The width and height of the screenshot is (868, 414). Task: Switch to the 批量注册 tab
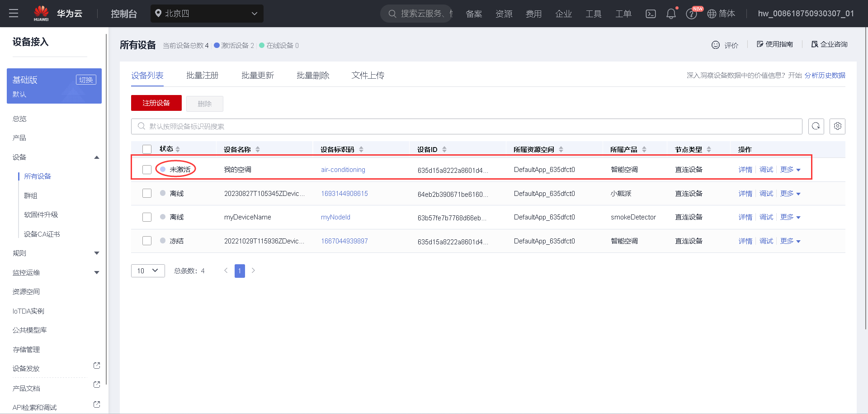[x=203, y=75]
